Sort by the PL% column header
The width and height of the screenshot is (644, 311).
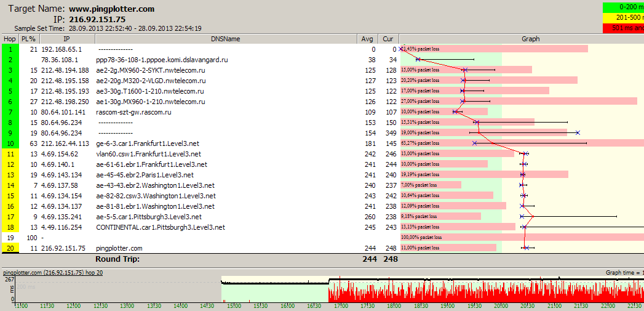[x=28, y=39]
